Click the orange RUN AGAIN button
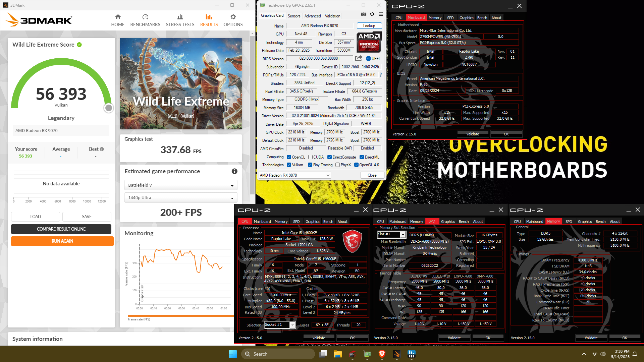This screenshot has width=644, height=362. click(x=62, y=241)
